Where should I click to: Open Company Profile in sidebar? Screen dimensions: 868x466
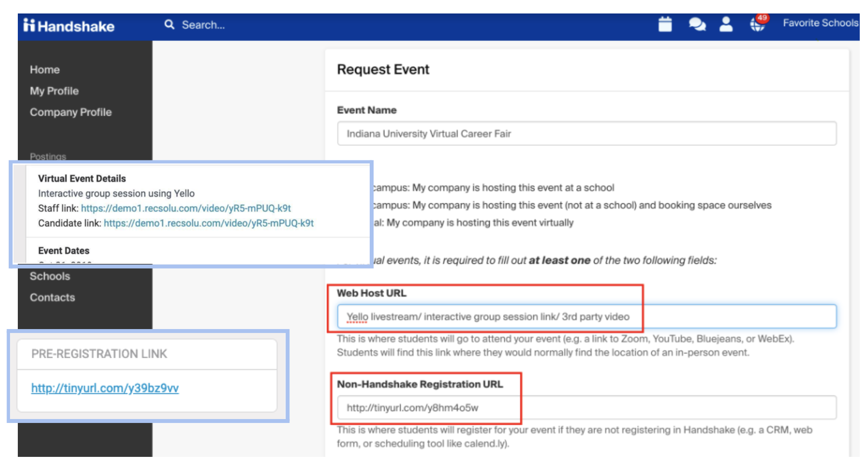pos(71,112)
